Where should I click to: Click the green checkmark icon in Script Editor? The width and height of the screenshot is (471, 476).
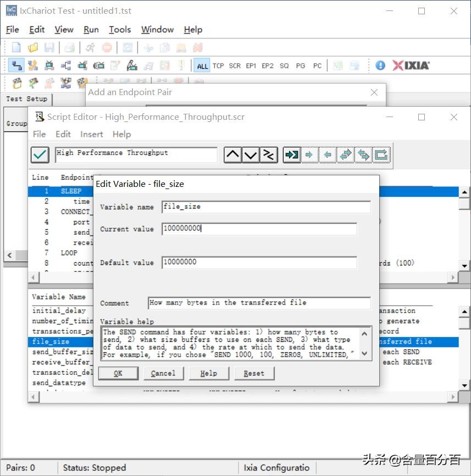click(x=40, y=155)
